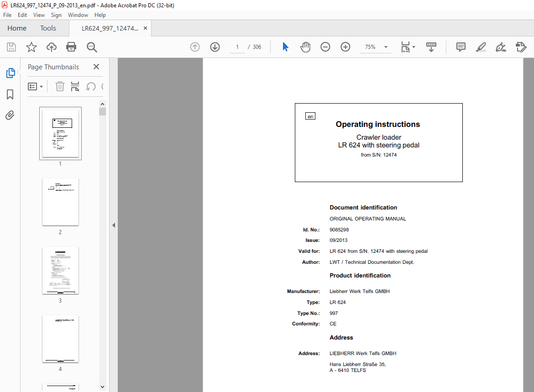Switch to the Tools tab
Viewport: 534px width, 392px height.
click(x=48, y=28)
